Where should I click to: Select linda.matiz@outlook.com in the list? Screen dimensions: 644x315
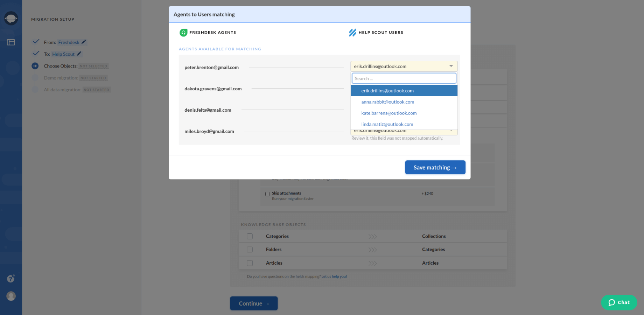(x=404, y=124)
